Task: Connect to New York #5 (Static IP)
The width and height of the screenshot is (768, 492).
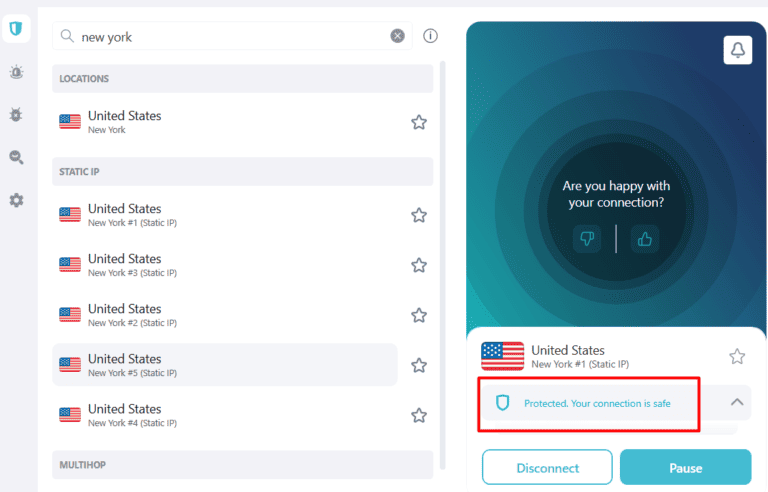Action: pos(225,365)
